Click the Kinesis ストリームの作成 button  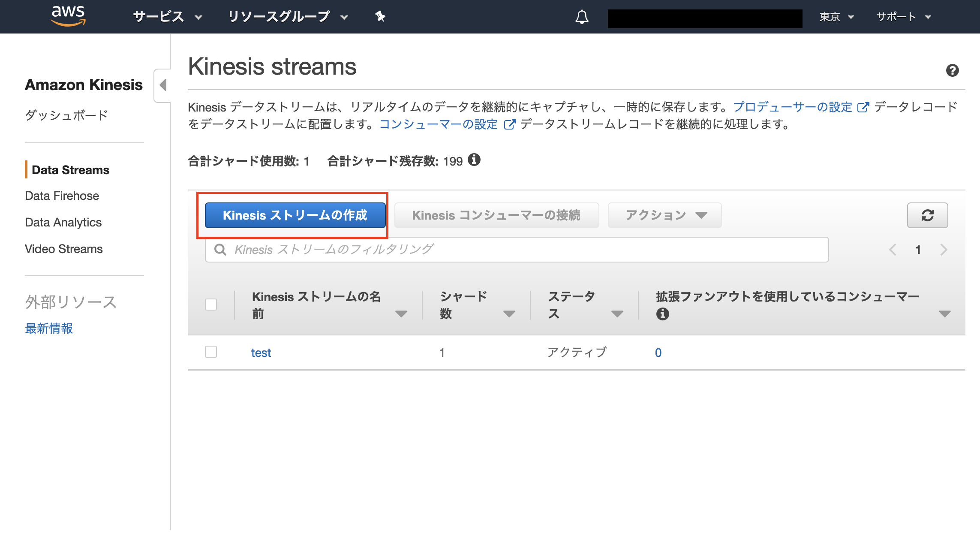(295, 215)
